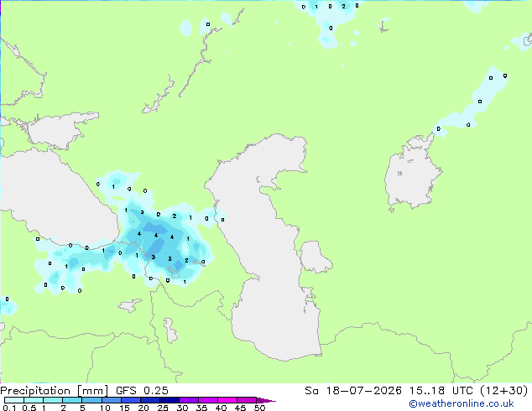Click Lake Urmia on the map
Image resolution: width=532 pixels, height=411 pixels.
click(x=170, y=330)
